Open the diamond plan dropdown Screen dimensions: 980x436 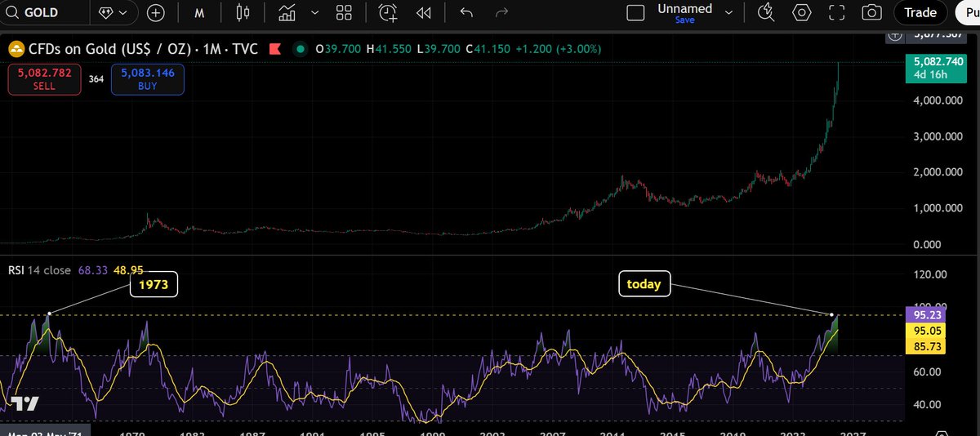pyautogui.click(x=114, y=12)
